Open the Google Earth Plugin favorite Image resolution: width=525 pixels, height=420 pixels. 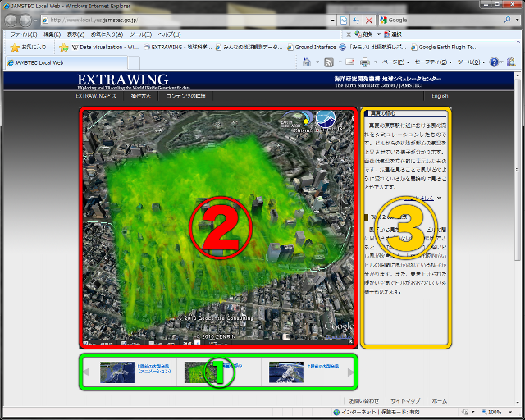tap(445, 48)
